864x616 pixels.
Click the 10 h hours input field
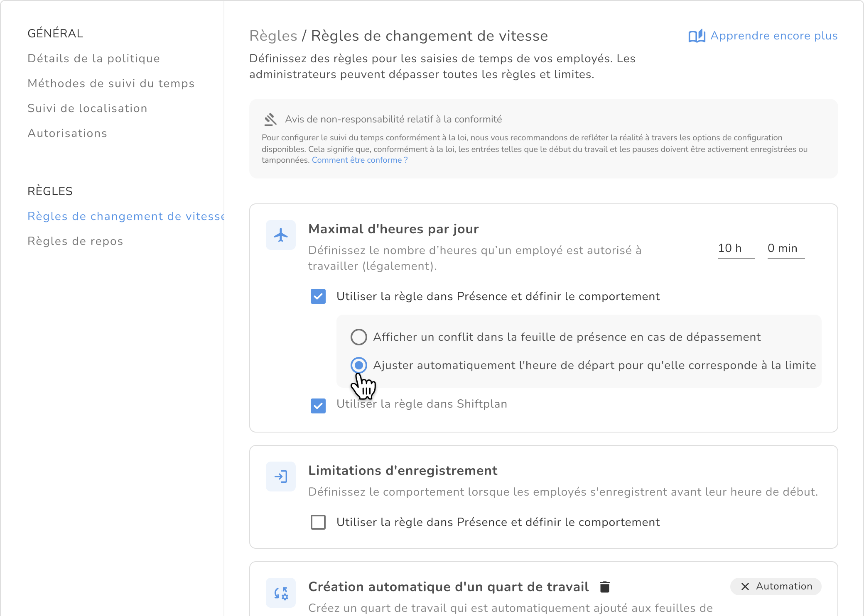point(736,249)
